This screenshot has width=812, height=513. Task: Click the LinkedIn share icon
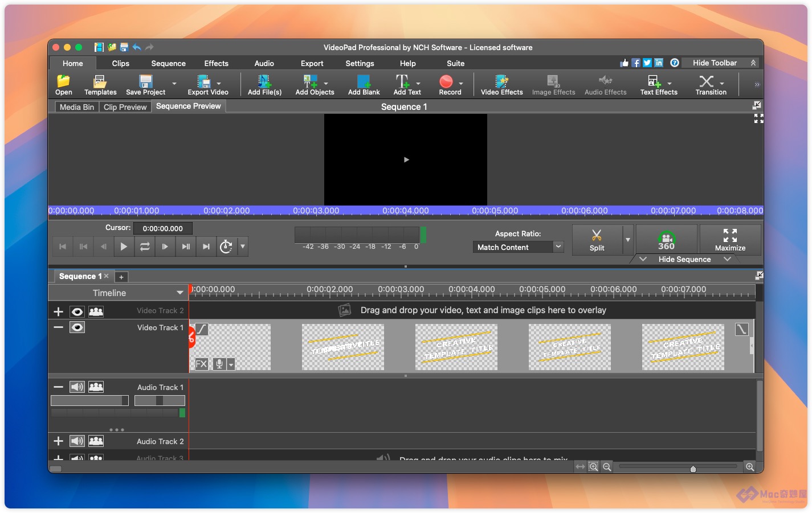point(659,63)
